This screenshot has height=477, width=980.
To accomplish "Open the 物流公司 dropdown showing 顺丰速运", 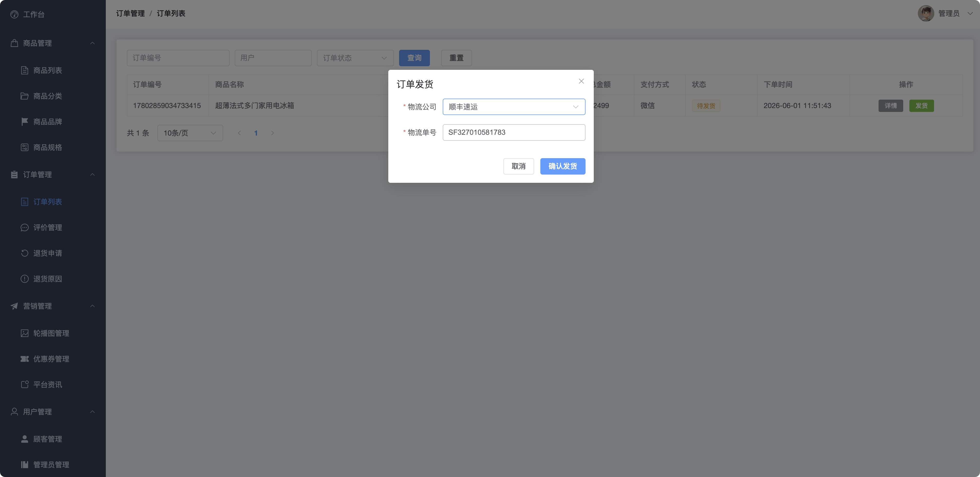I will point(514,107).
